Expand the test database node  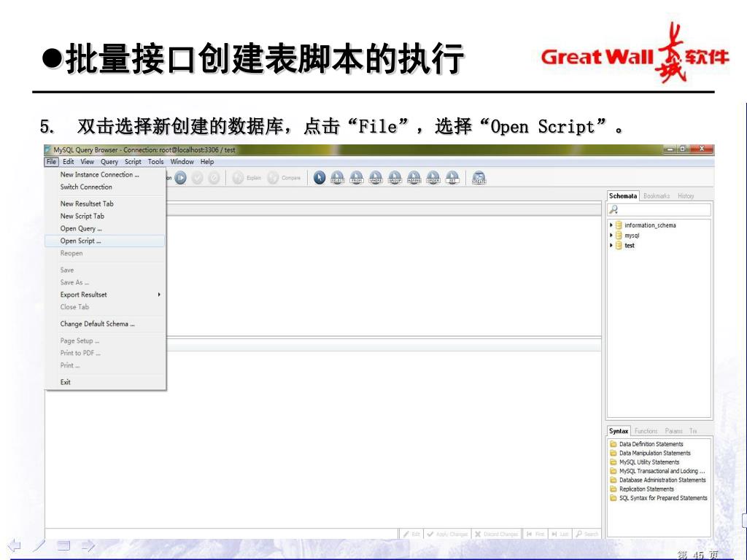coord(611,245)
